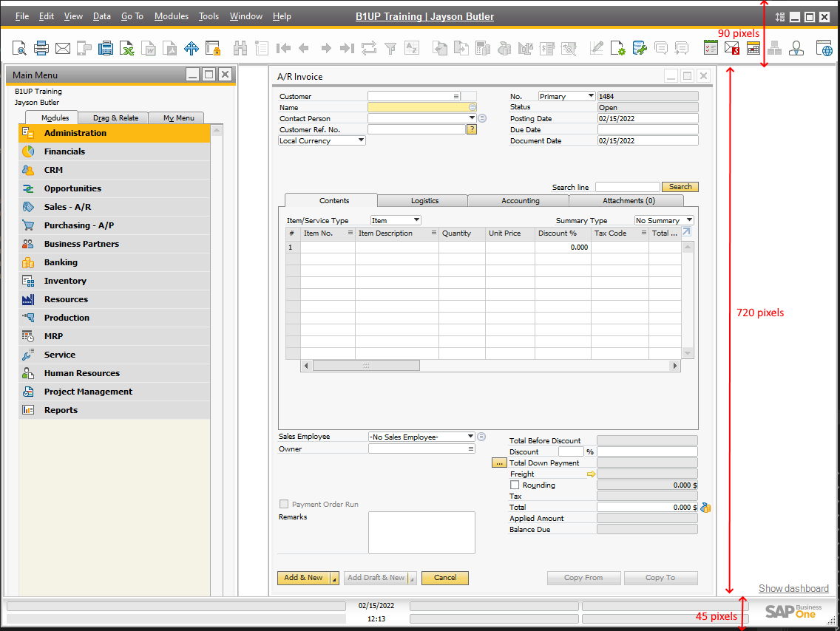This screenshot has height=631, width=840.
Task: Click the Copy To button
Action: pos(661,578)
